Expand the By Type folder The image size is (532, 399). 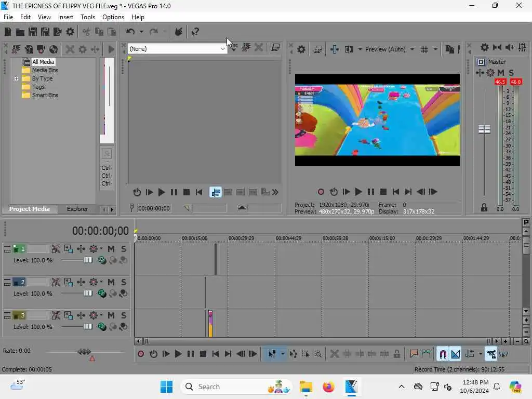pyautogui.click(x=16, y=79)
